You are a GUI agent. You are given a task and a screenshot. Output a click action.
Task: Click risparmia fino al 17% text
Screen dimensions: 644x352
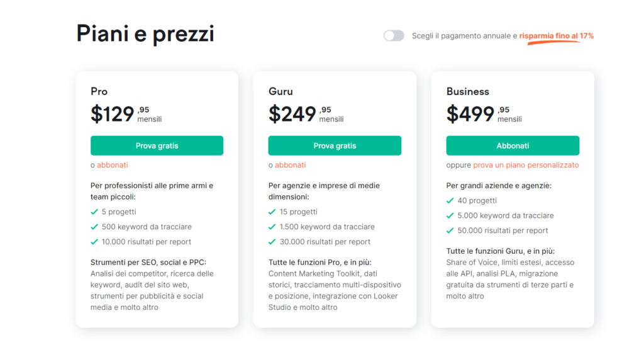[x=557, y=36]
